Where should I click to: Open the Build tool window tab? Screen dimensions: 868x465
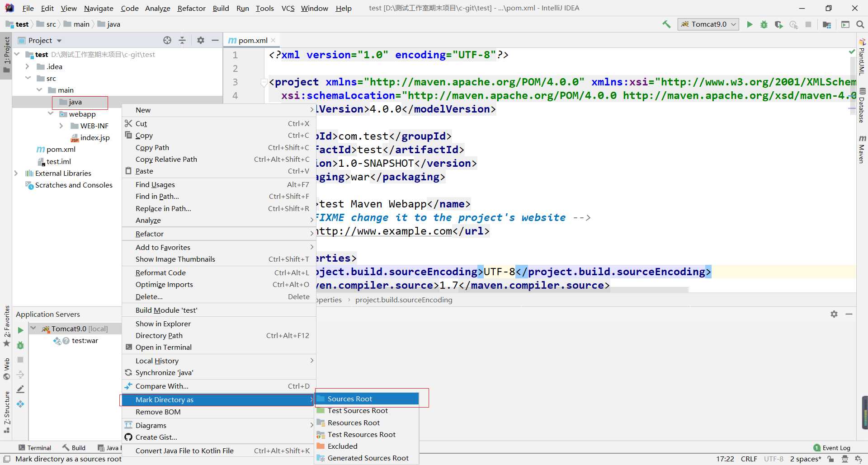pyautogui.click(x=74, y=448)
